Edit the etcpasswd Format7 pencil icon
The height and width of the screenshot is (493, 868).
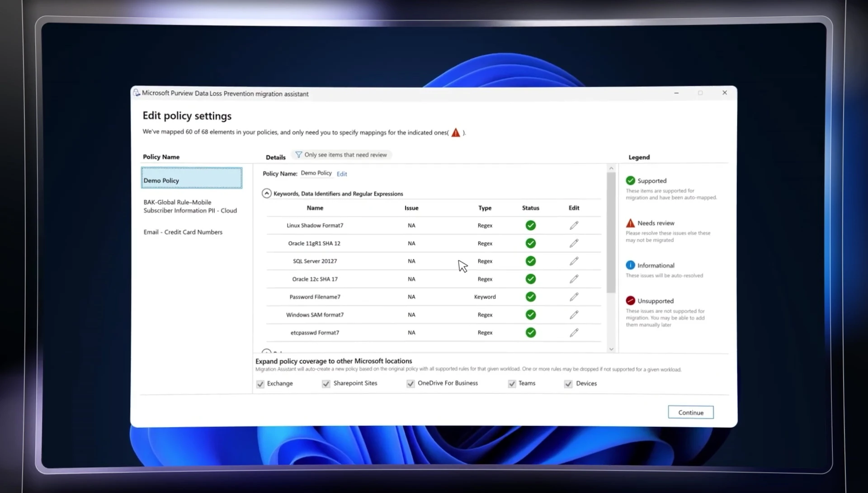[574, 332]
